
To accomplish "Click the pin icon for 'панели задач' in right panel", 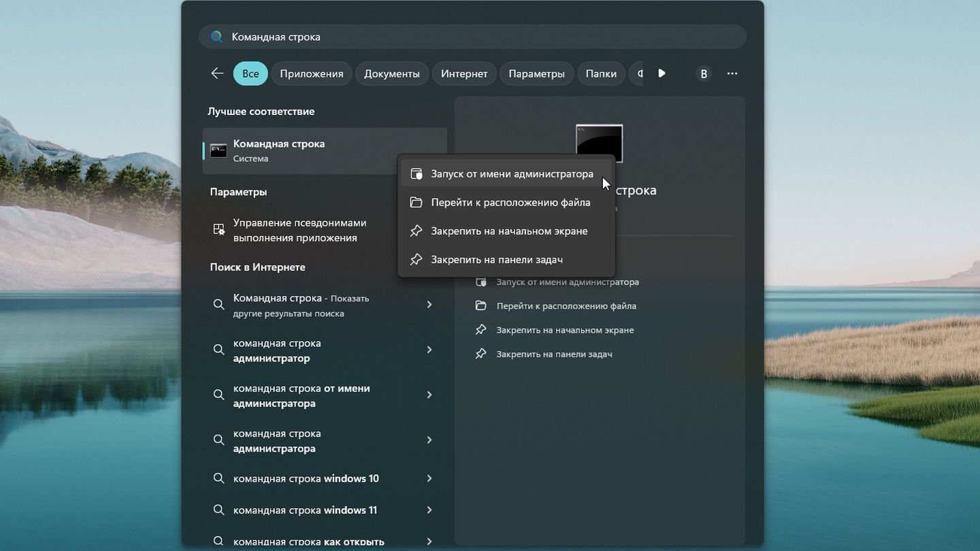I will pyautogui.click(x=481, y=354).
